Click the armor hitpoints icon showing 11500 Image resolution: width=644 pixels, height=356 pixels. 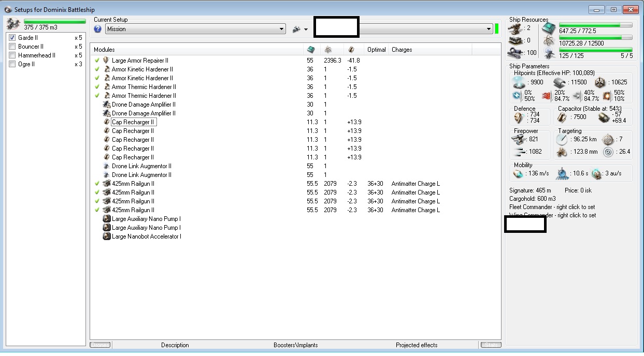coord(559,82)
